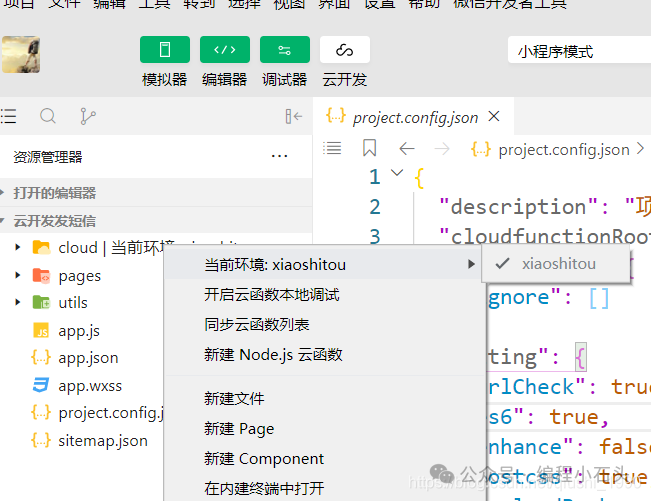Close the project.config.json tab
This screenshot has height=501, width=651.
click(x=494, y=116)
